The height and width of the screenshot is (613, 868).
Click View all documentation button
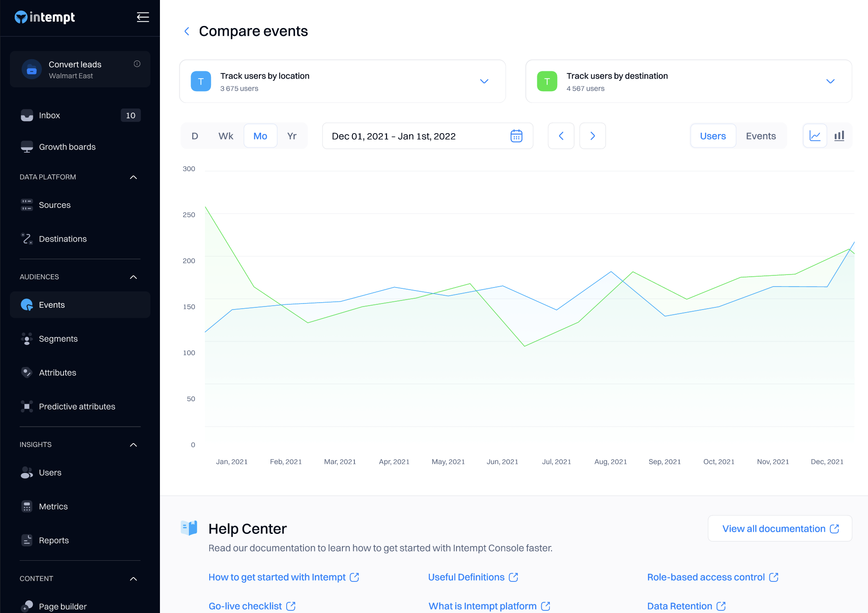click(x=780, y=529)
